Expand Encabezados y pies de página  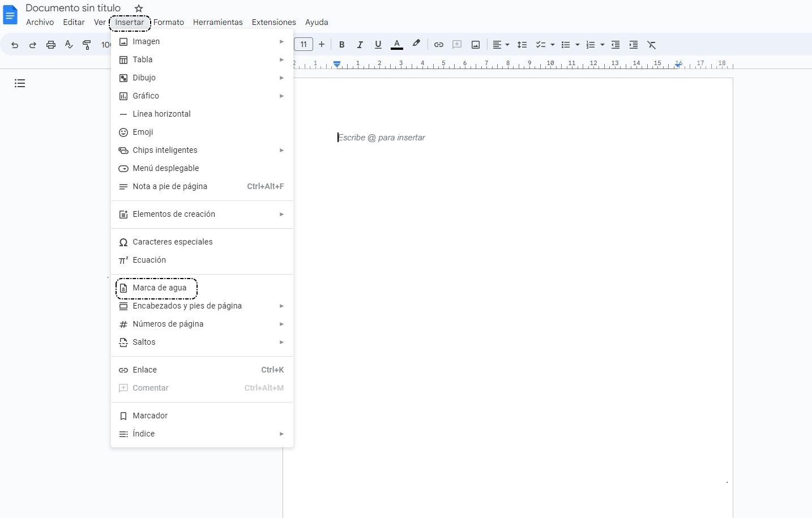click(202, 306)
